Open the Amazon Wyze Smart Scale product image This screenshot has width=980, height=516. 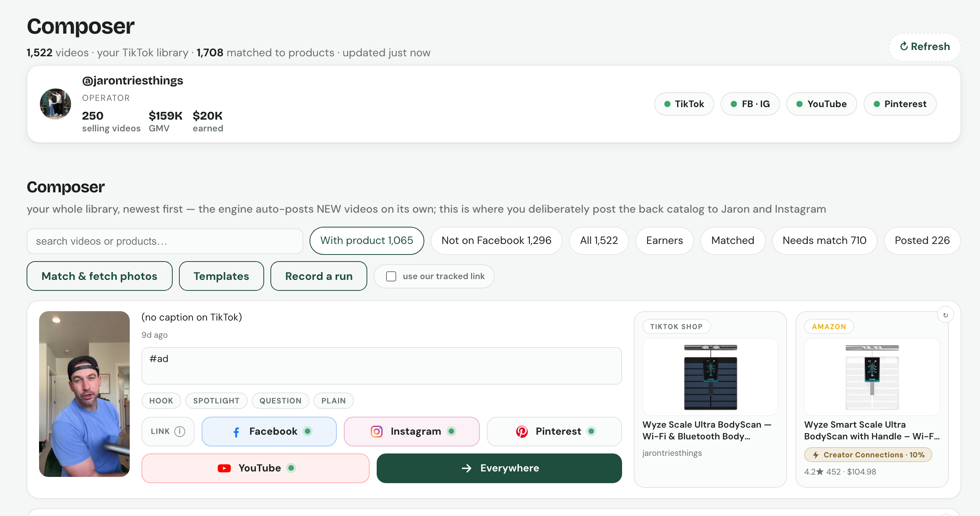[x=872, y=377]
